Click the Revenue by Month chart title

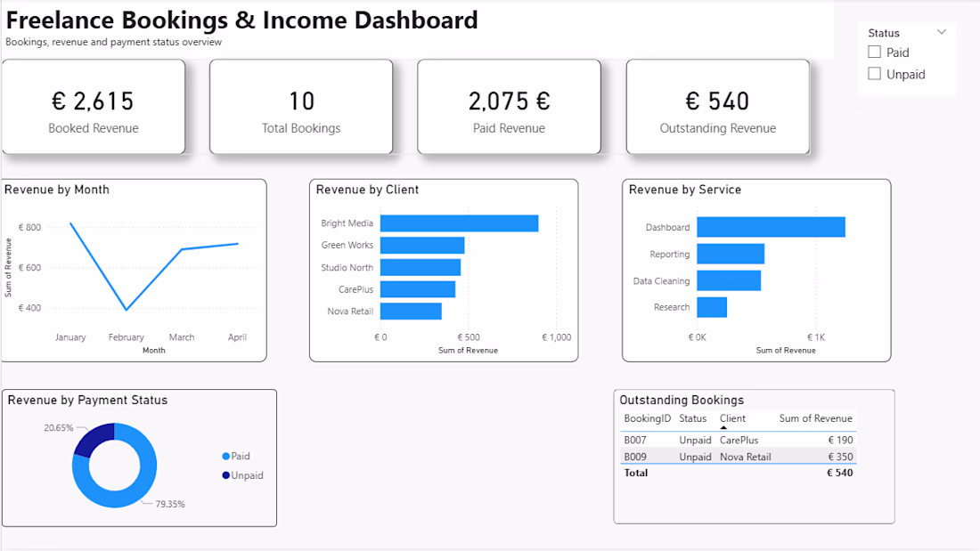pyautogui.click(x=57, y=190)
